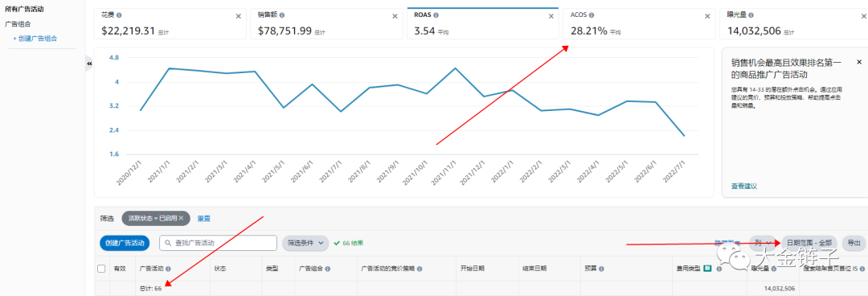The width and height of the screenshot is (868, 296).
Task: Click the info icon next to ROAS
Action: tap(436, 15)
